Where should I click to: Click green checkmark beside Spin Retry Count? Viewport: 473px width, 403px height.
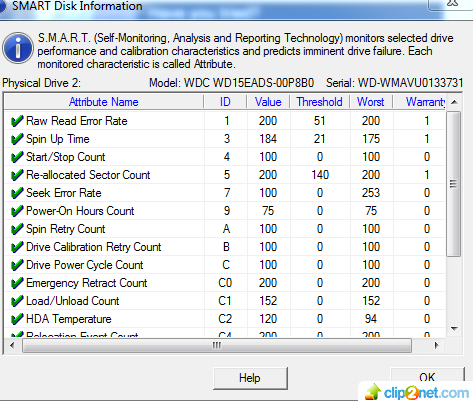pyautogui.click(x=17, y=229)
